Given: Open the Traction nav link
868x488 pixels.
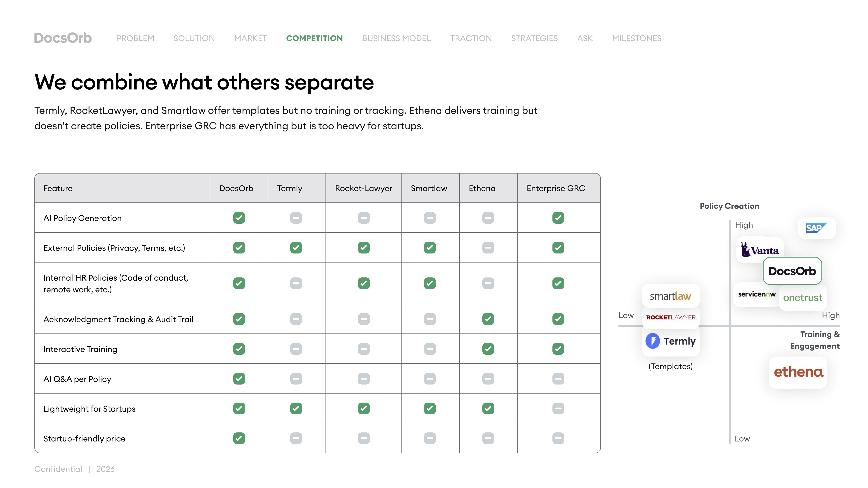Looking at the screenshot, I should click(471, 38).
